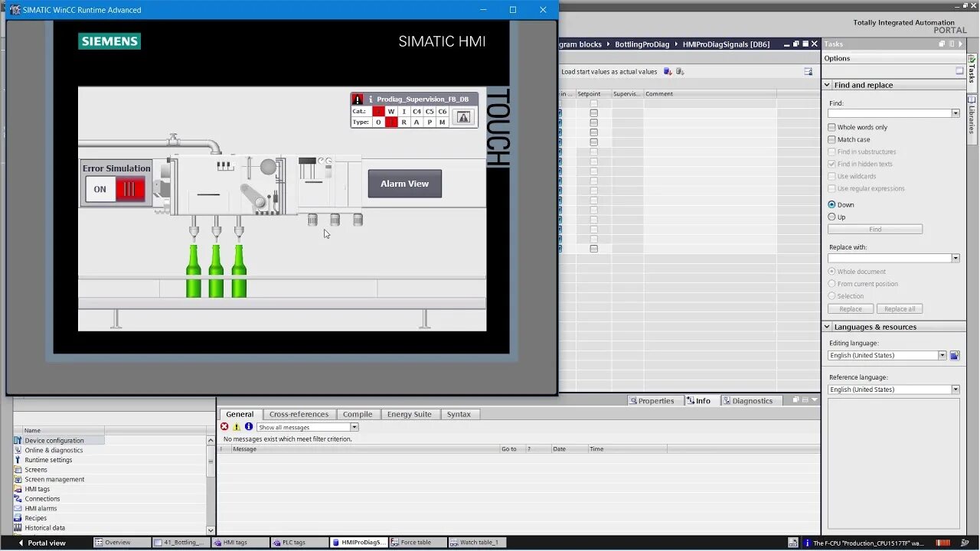Collapse the inspector window arrow near Diagnostics

(x=814, y=400)
